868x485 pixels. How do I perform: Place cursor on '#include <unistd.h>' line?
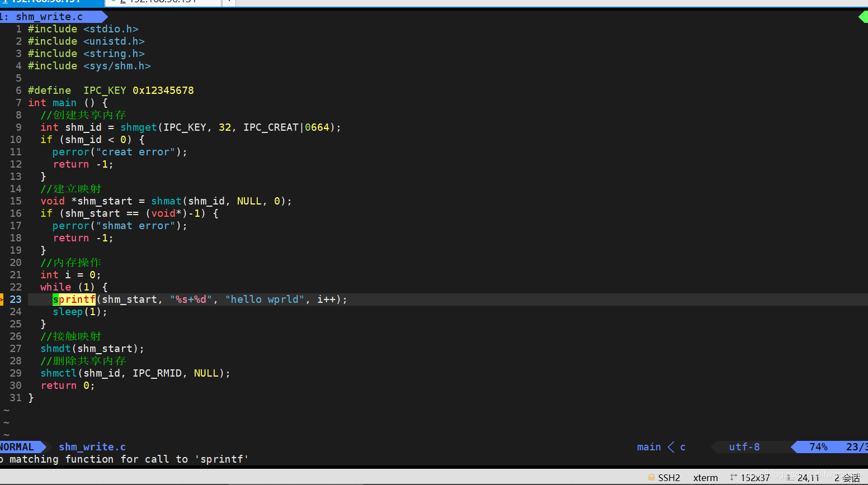pos(86,41)
